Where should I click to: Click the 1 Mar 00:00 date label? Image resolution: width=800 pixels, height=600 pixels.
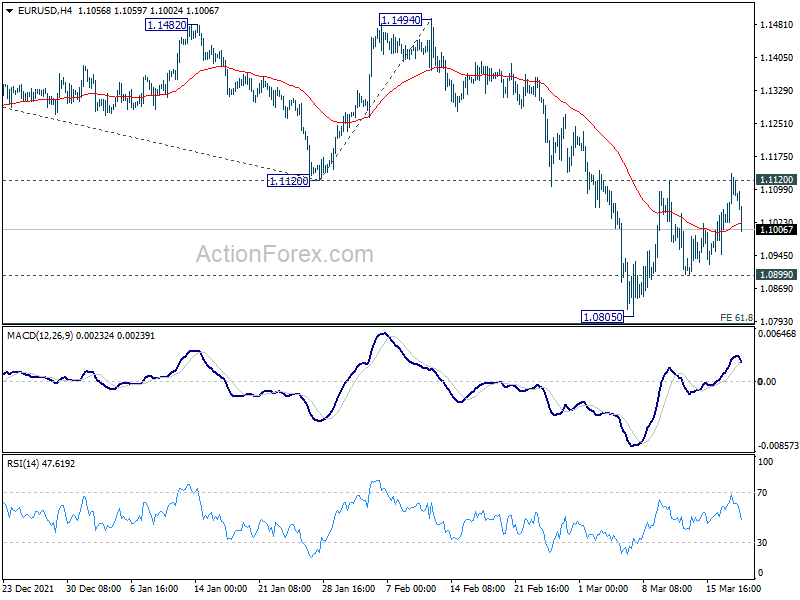coord(603,589)
